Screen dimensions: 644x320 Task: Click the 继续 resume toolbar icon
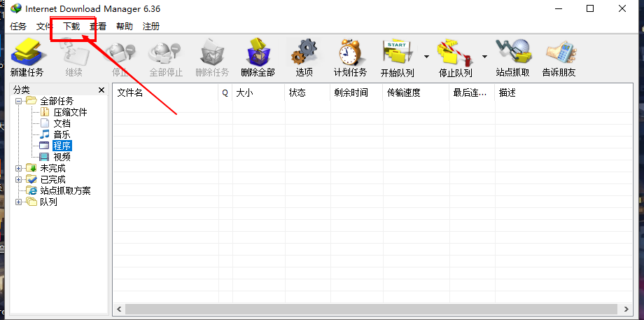(x=74, y=57)
